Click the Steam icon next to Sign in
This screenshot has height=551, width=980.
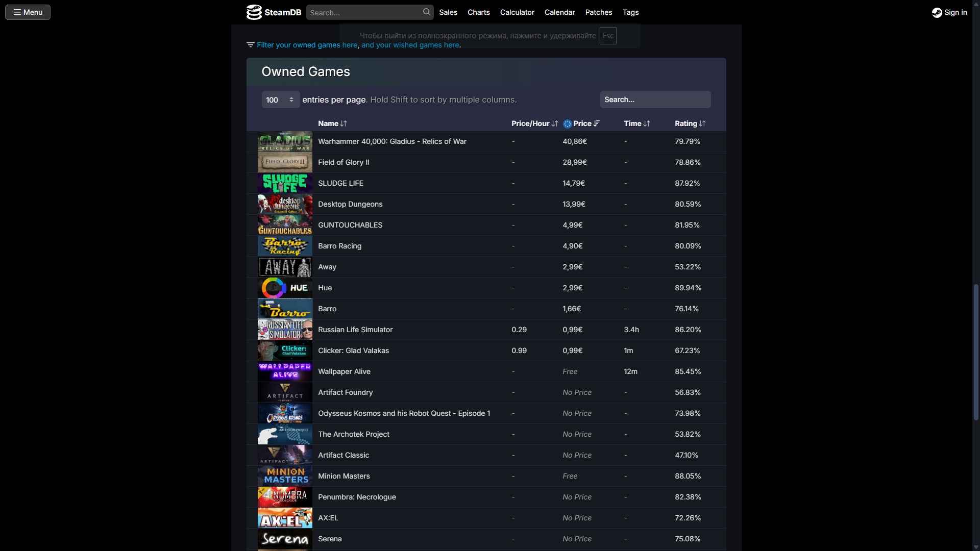click(x=937, y=12)
